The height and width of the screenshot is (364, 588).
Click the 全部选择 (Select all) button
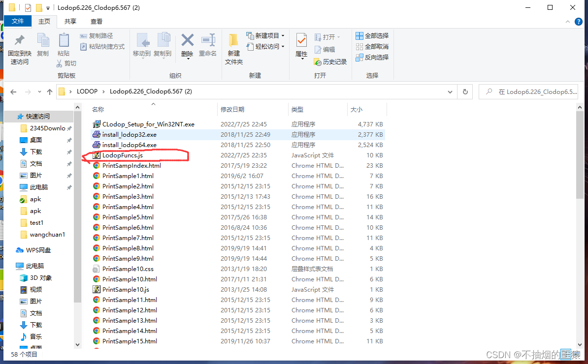[372, 36]
